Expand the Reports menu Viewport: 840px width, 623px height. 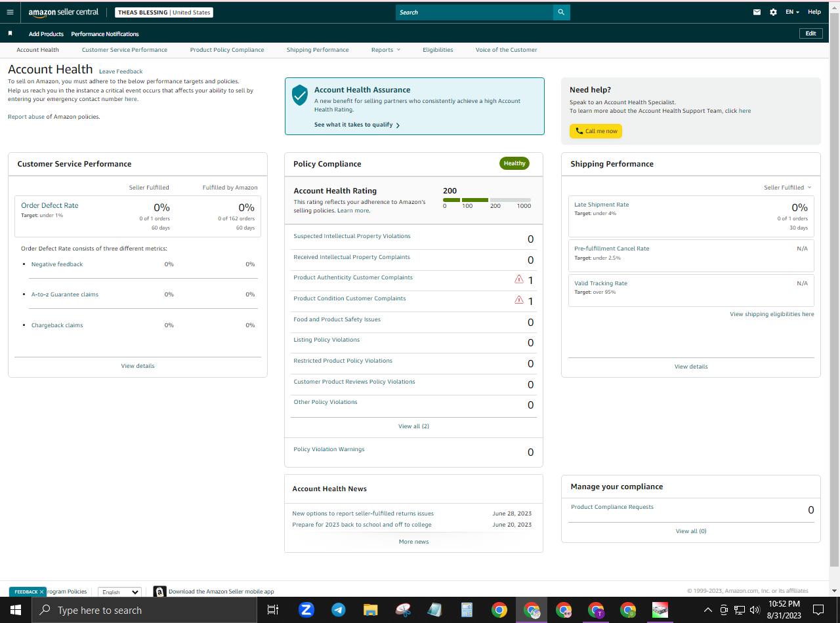point(385,50)
